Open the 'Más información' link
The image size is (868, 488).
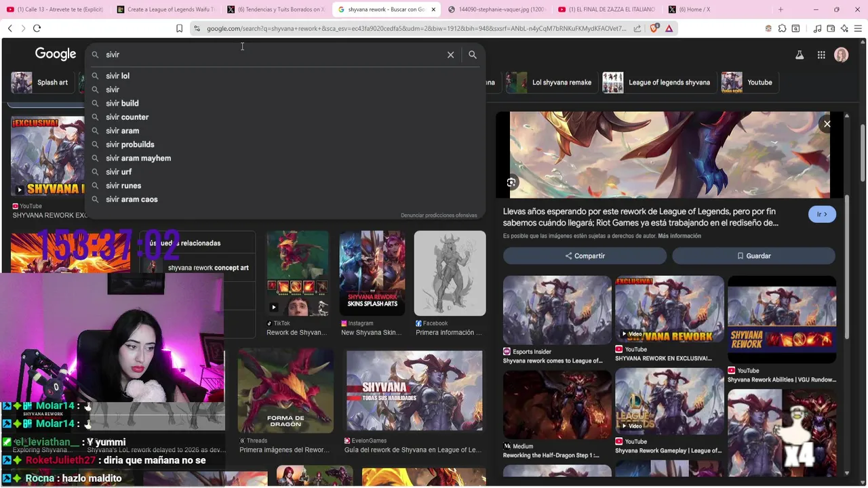coord(679,236)
